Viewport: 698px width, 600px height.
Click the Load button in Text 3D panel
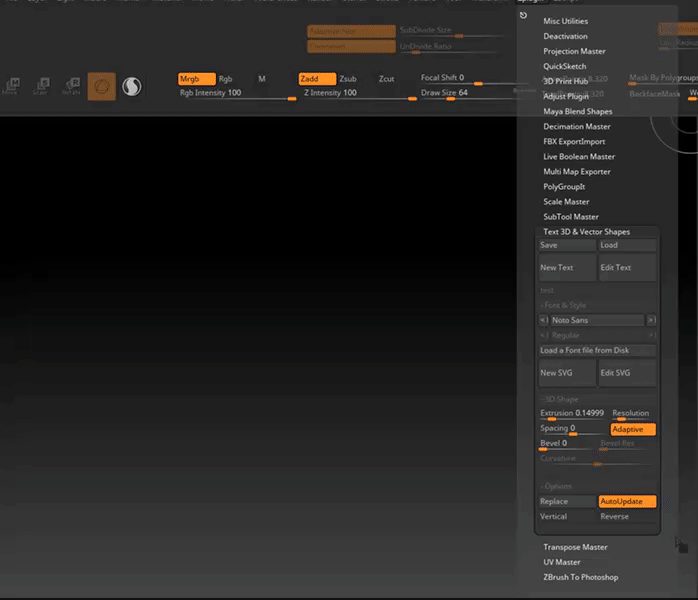coord(627,245)
